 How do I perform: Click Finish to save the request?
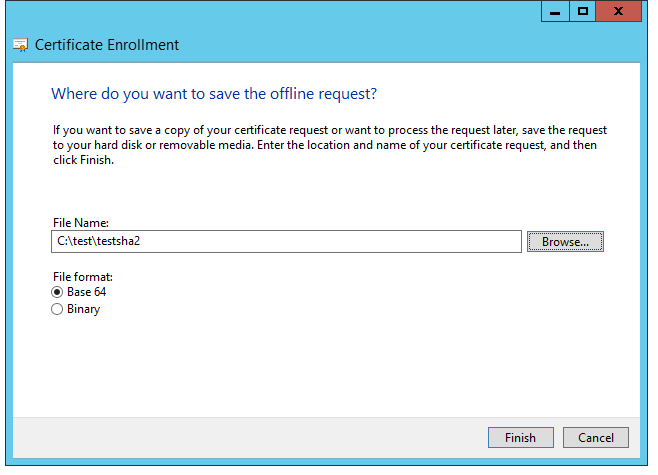click(520, 437)
